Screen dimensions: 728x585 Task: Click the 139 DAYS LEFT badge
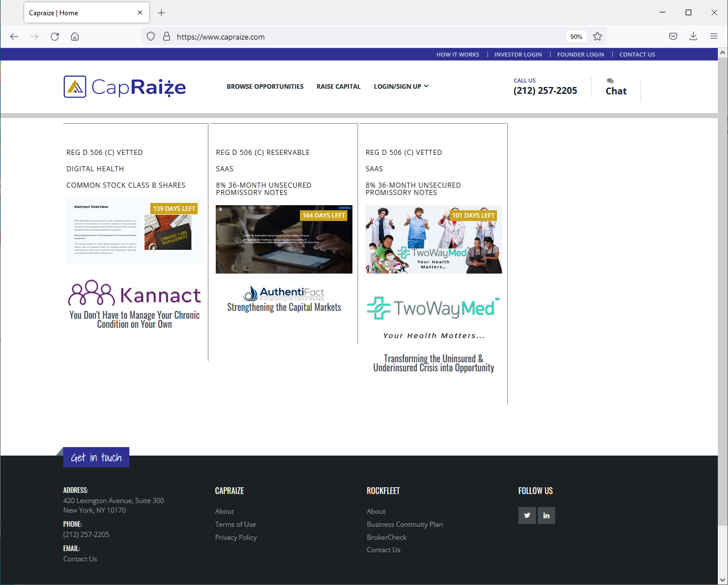click(x=174, y=209)
